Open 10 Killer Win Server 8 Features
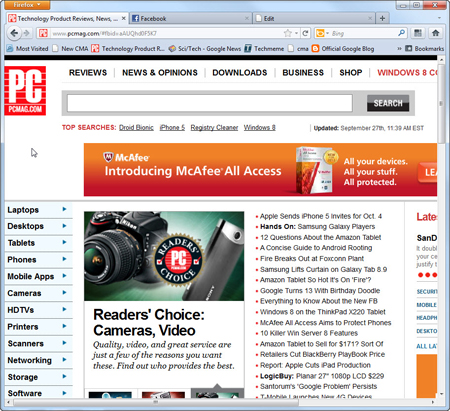 coord(309,333)
